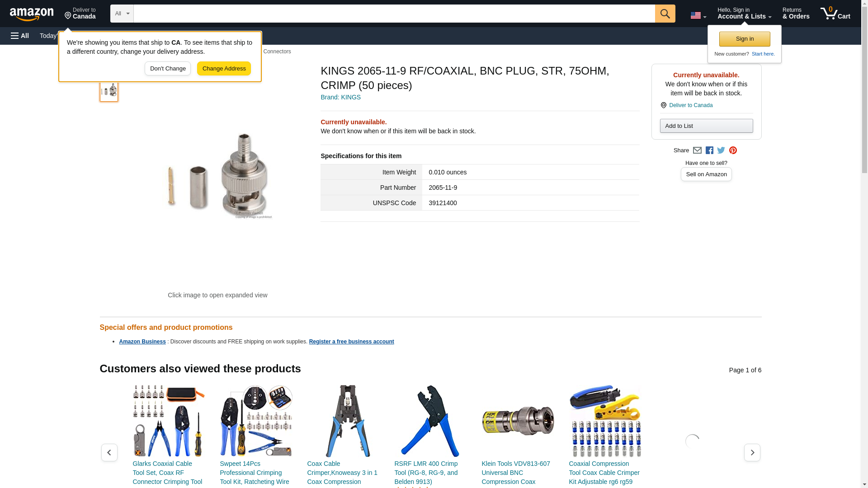Open Returns & Orders

coord(796,14)
